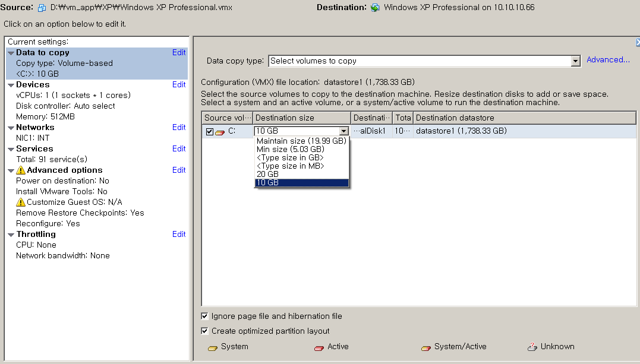
Task: Toggle Create optimized partition layout checkbox
Action: [x=204, y=331]
